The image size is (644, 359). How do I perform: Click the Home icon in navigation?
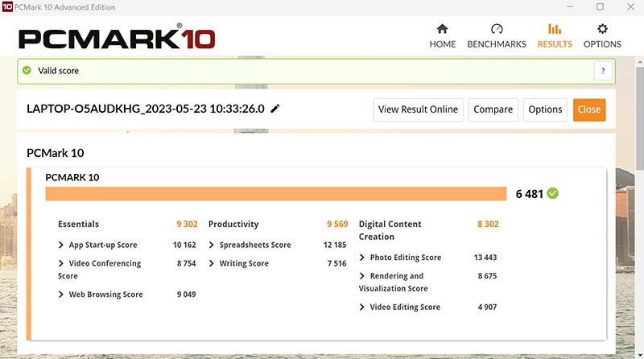442,29
